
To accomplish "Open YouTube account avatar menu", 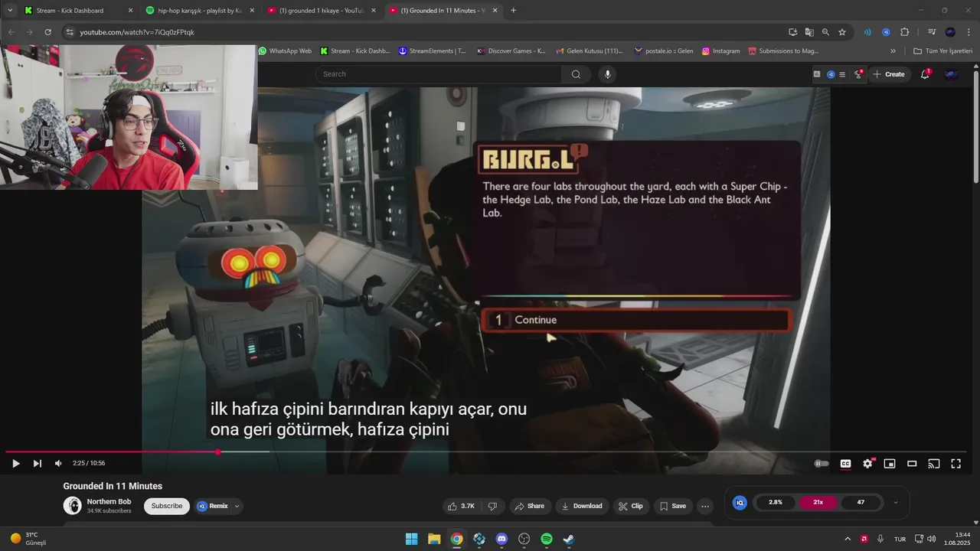I will [952, 74].
